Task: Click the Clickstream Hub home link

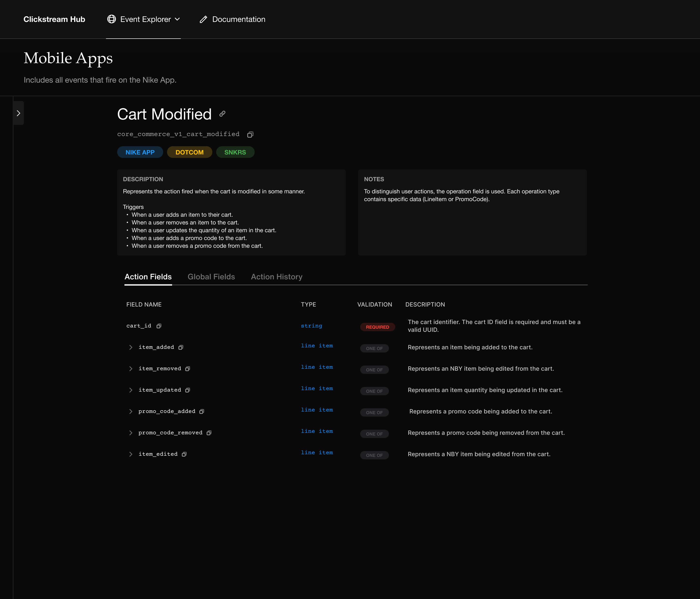Action: tap(54, 19)
